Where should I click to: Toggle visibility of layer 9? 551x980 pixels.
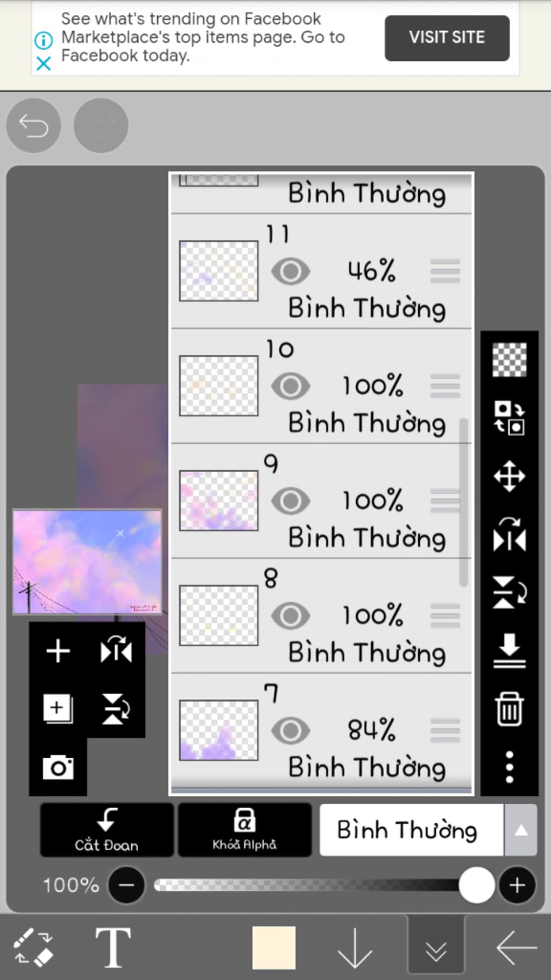pos(291,501)
